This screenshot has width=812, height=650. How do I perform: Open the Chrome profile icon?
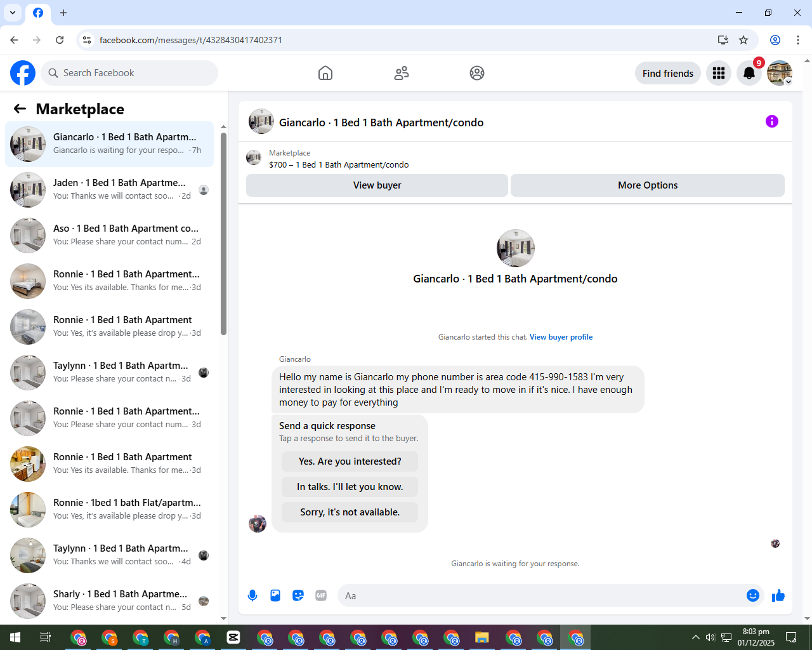[775, 40]
